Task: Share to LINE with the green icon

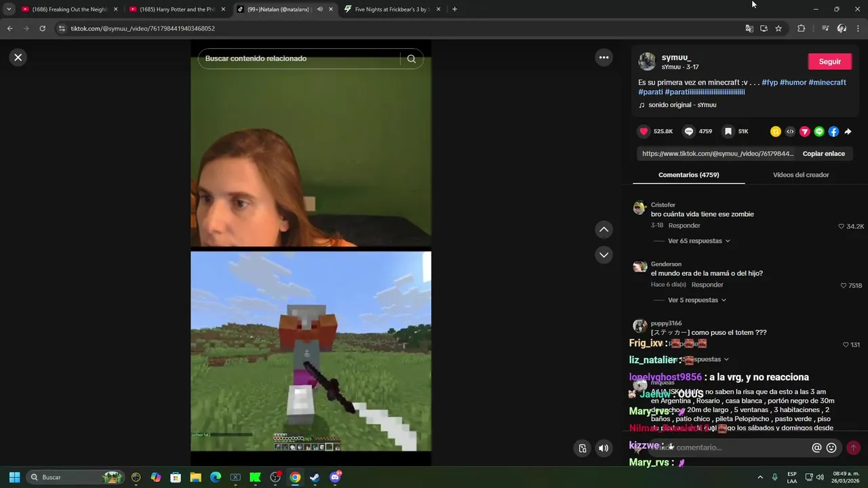Action: (x=819, y=131)
